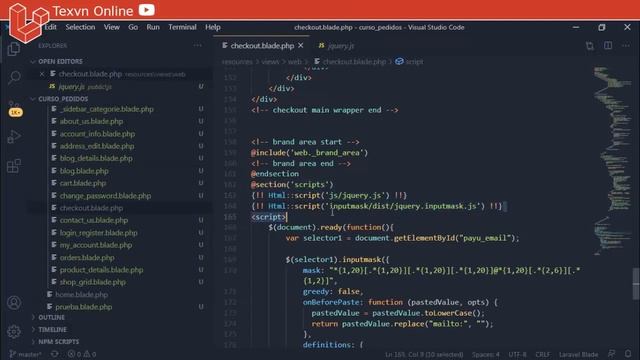
Task: Change language mode Laravel Blade
Action: click(x=578, y=354)
